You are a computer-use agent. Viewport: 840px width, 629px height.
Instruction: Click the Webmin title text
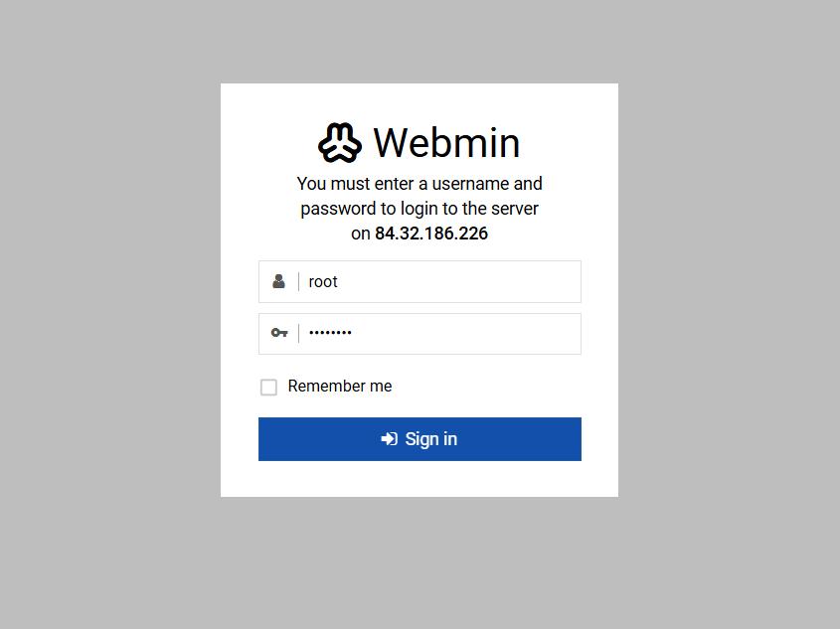tap(446, 142)
